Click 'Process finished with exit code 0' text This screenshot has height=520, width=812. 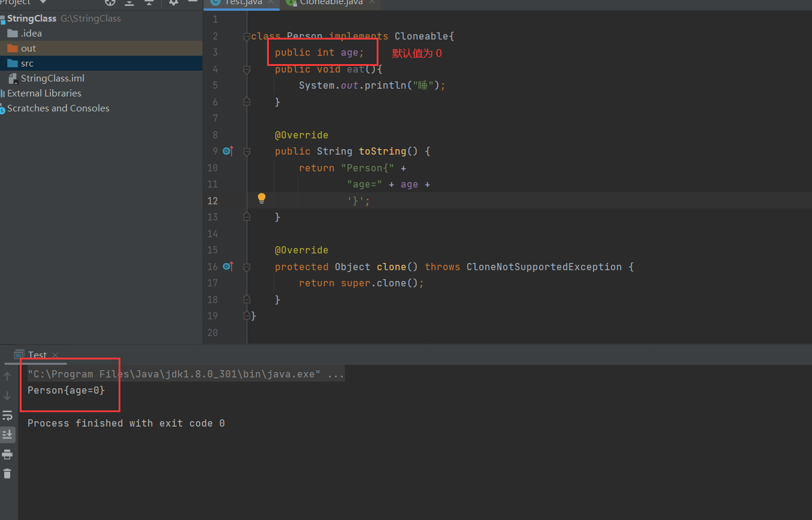tap(126, 424)
